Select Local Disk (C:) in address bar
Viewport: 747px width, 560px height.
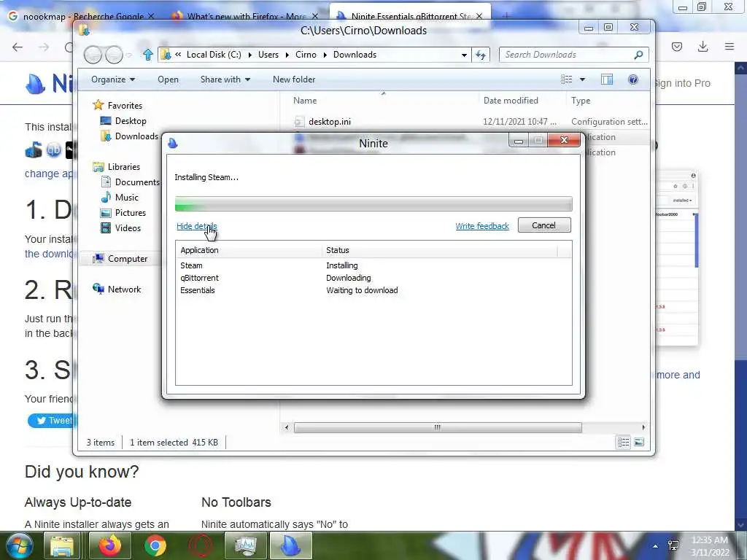pos(214,55)
